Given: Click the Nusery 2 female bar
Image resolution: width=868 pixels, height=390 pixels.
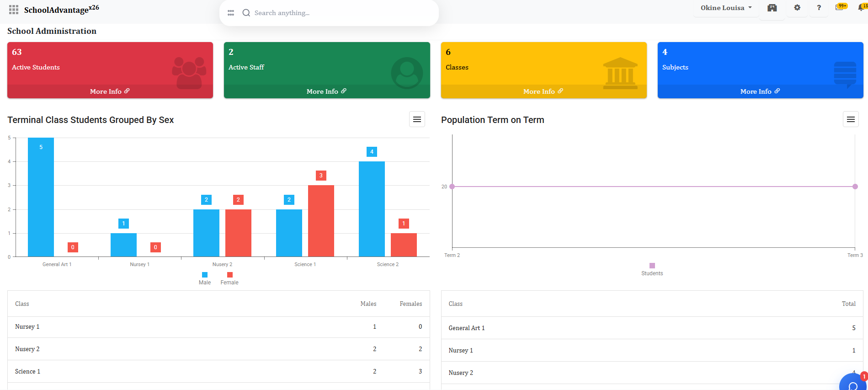Looking at the screenshot, I should coord(238,233).
